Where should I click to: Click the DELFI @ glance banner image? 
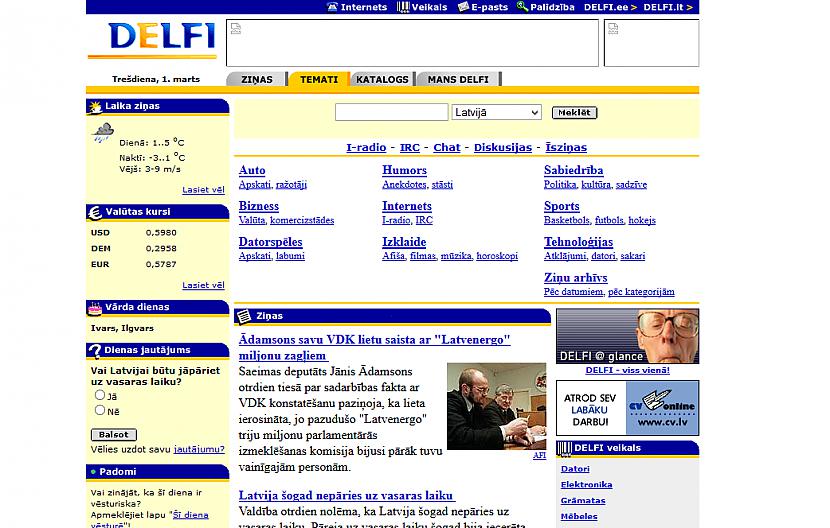click(x=627, y=336)
